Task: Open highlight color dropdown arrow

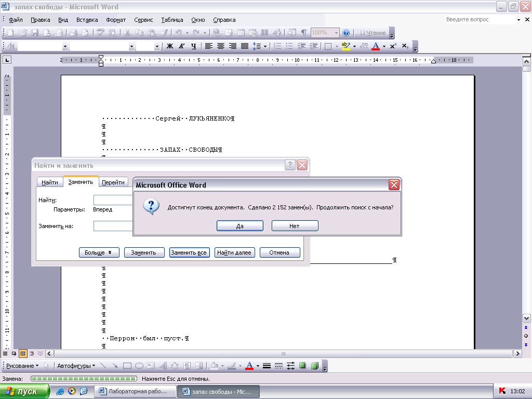Action: (x=354, y=46)
